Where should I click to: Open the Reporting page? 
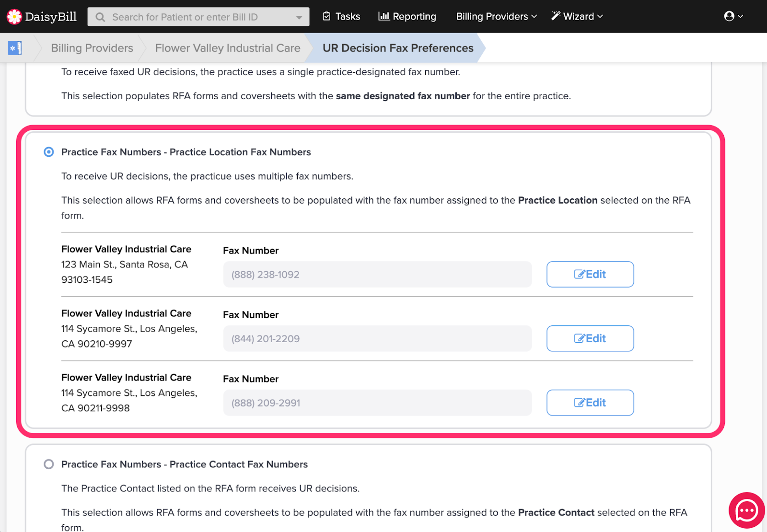[407, 16]
